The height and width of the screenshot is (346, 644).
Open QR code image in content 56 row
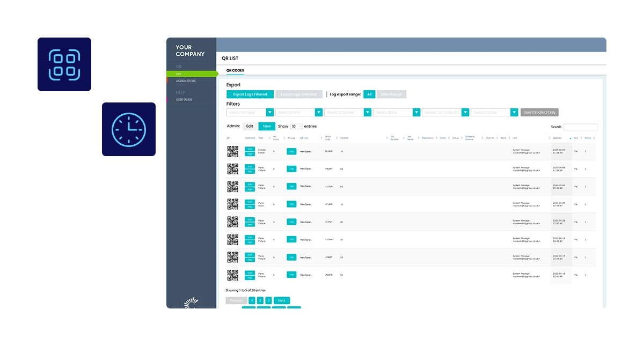232,240
